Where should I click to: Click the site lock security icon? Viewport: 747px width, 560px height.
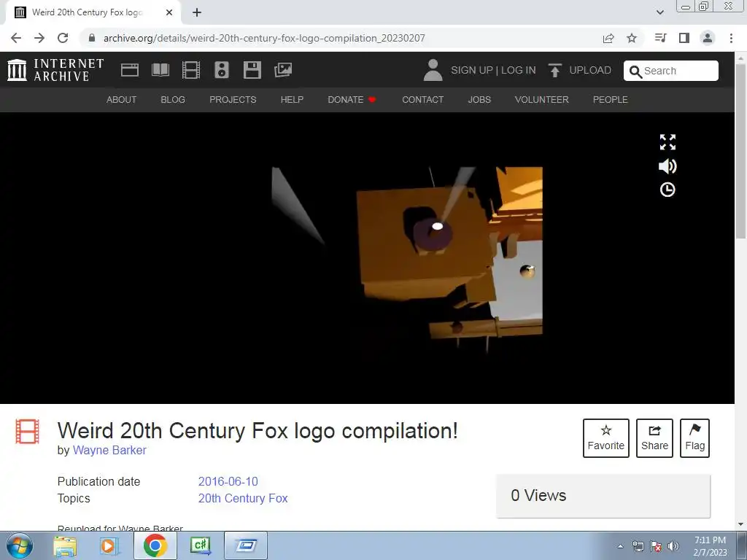point(92,38)
